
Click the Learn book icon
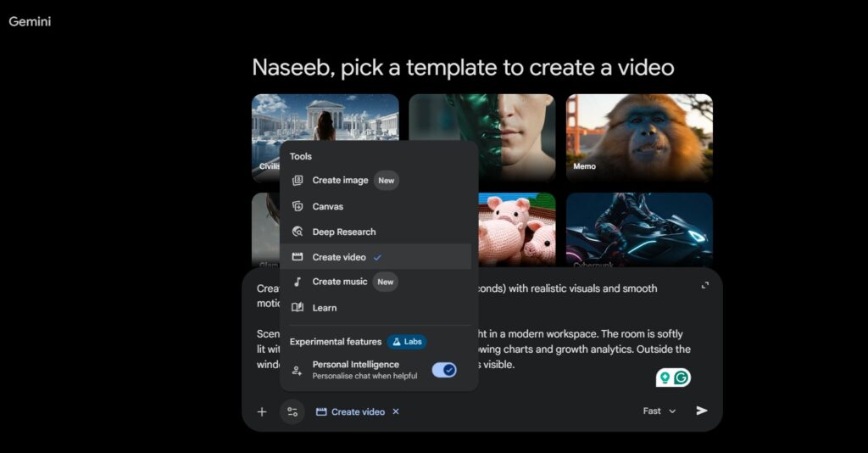click(298, 307)
